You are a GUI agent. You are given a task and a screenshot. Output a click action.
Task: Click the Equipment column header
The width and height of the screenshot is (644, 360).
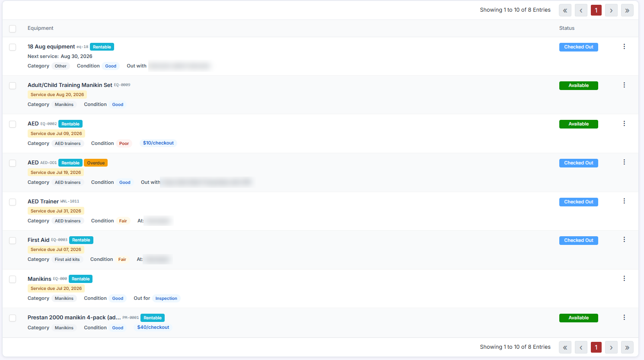coord(41,28)
